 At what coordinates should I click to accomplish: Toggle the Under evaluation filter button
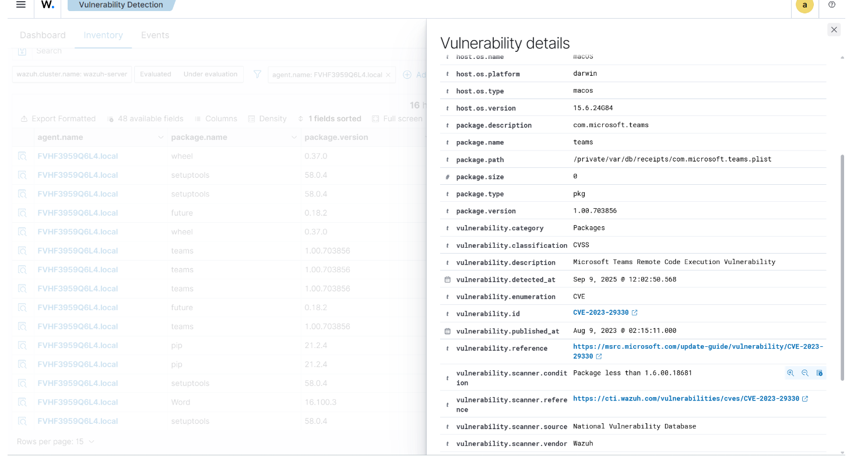click(210, 74)
